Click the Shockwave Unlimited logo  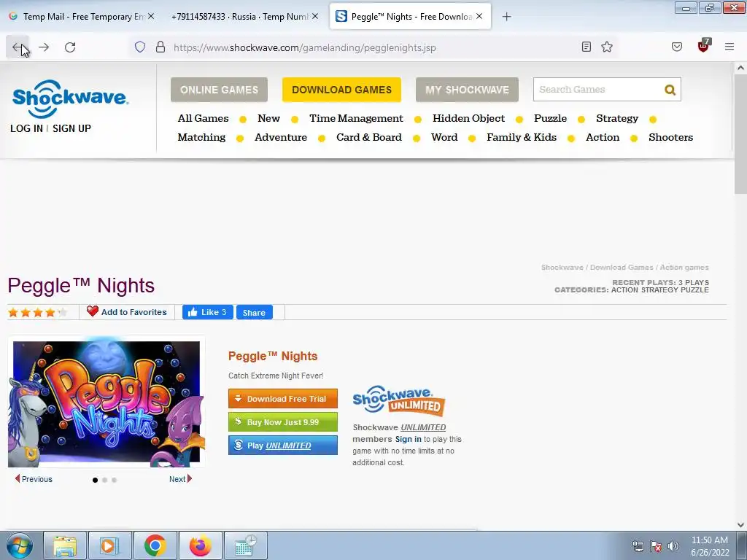399,400
